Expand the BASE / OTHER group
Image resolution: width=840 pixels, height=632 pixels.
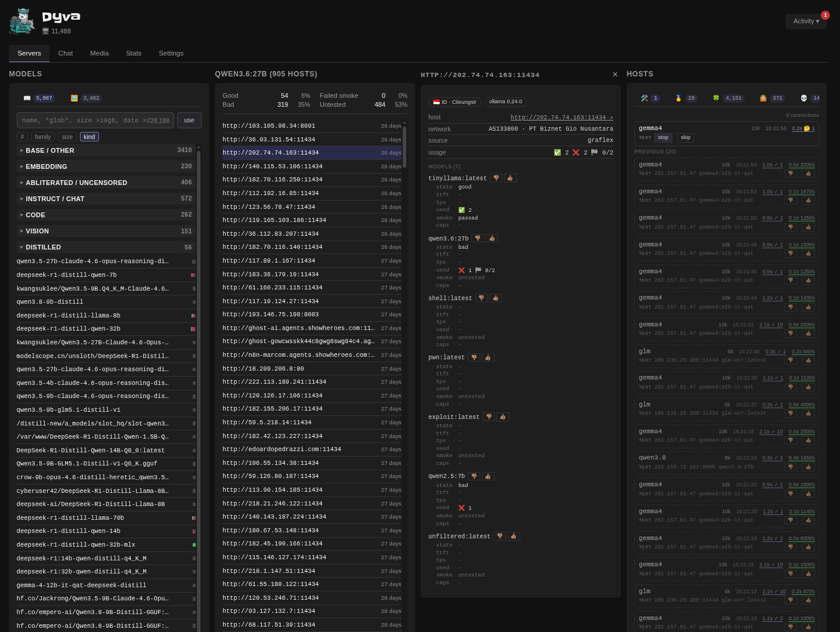click(x=106, y=150)
